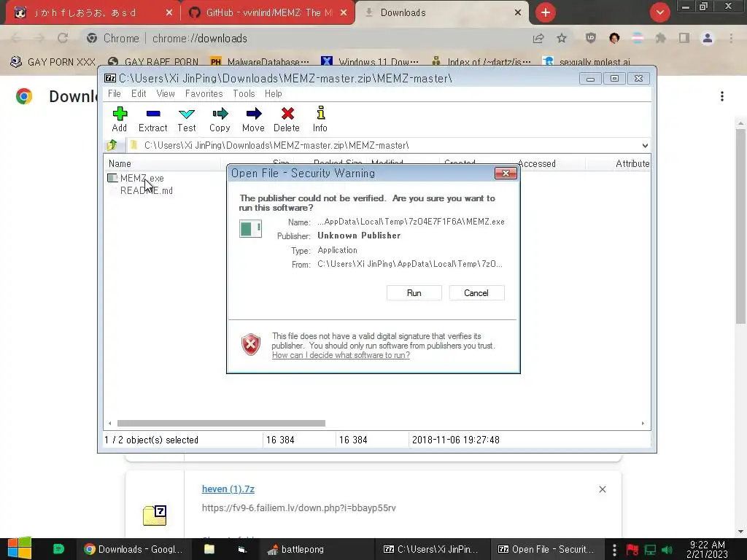Click the Downloads page vertical scrollbar
Viewport: 747px width, 560px height.
pyautogui.click(x=740, y=227)
